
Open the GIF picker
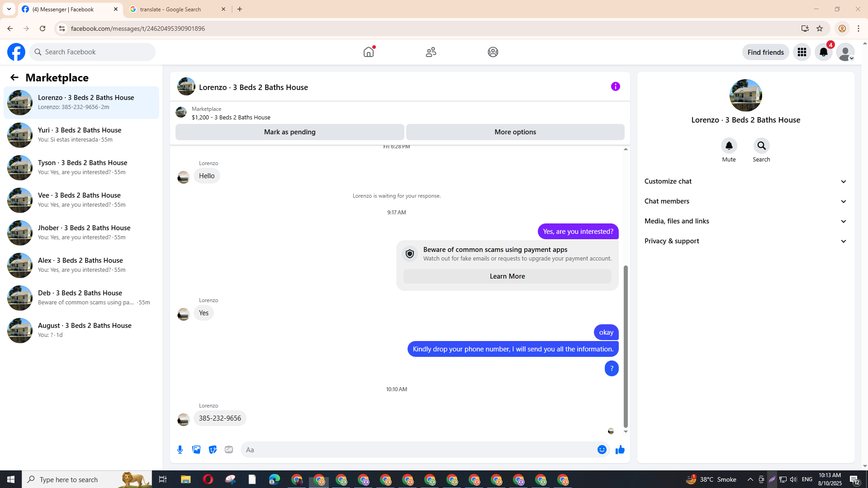[229, 450]
